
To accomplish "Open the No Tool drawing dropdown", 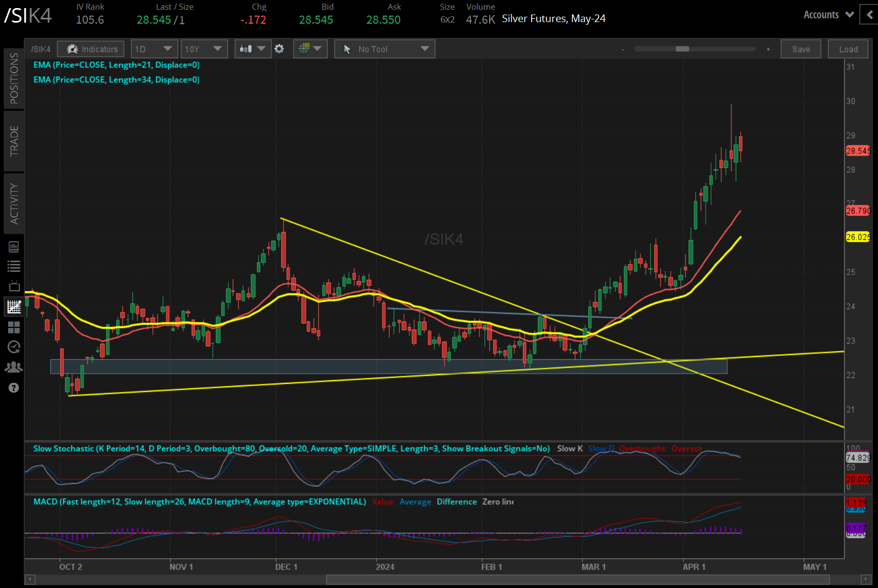I will pos(385,49).
